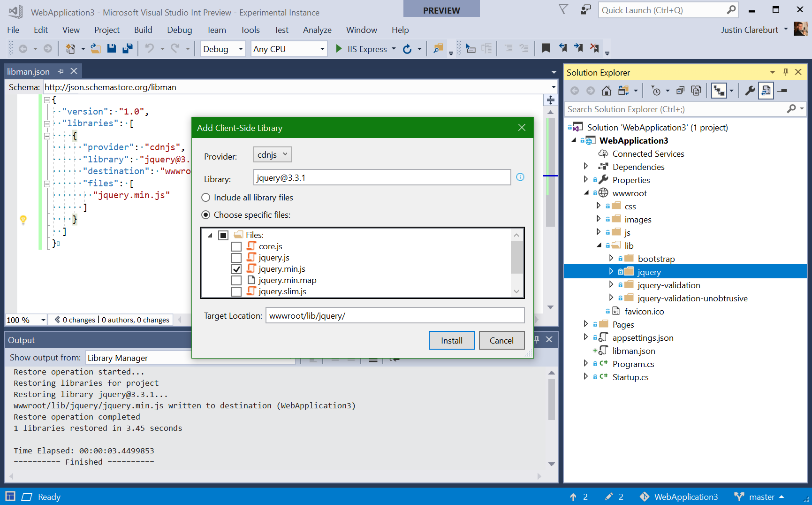Start debugging with the green IIS Express arrow
Viewport: 812px width, 505px height.
(x=339, y=48)
